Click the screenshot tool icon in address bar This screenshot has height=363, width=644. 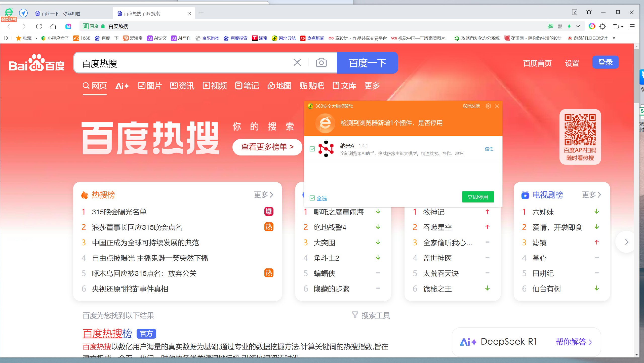(x=550, y=26)
